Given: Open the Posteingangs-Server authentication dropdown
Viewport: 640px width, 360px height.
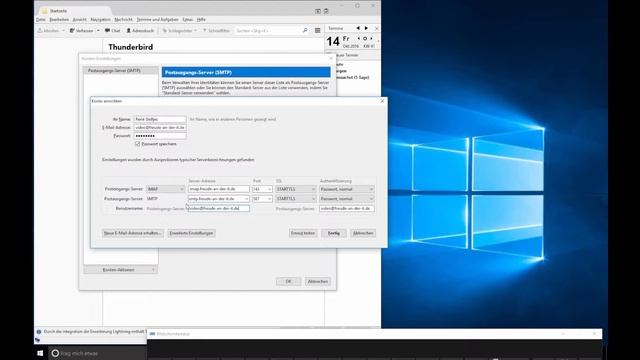Looking at the screenshot, I should pyautogui.click(x=347, y=189).
